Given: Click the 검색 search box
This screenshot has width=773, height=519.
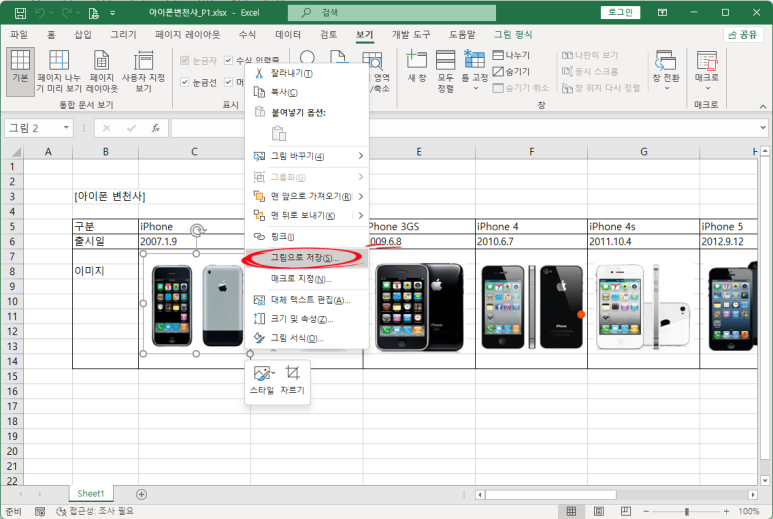Looking at the screenshot, I should pos(392,13).
